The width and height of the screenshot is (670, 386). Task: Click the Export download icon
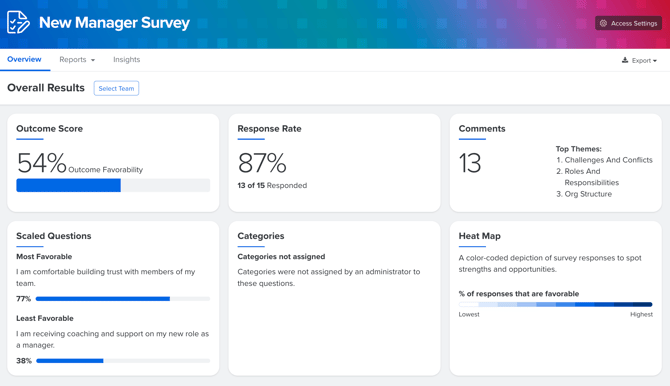tap(625, 60)
